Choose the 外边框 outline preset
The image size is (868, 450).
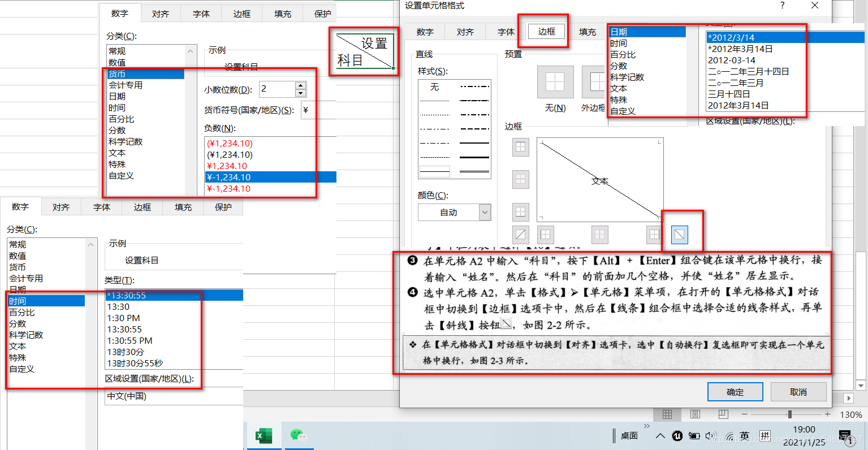click(x=594, y=83)
